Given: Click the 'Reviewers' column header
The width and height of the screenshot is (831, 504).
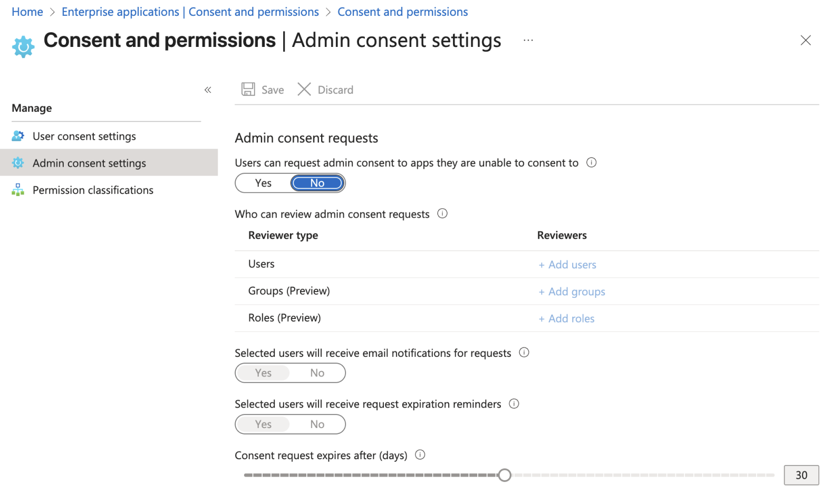Looking at the screenshot, I should [562, 235].
